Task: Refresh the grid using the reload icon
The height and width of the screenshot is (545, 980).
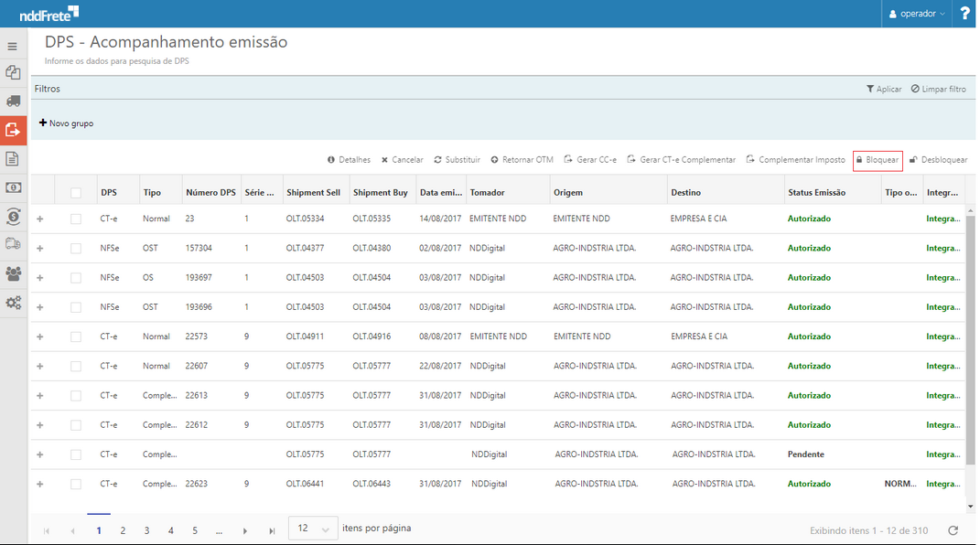Action: click(x=953, y=530)
